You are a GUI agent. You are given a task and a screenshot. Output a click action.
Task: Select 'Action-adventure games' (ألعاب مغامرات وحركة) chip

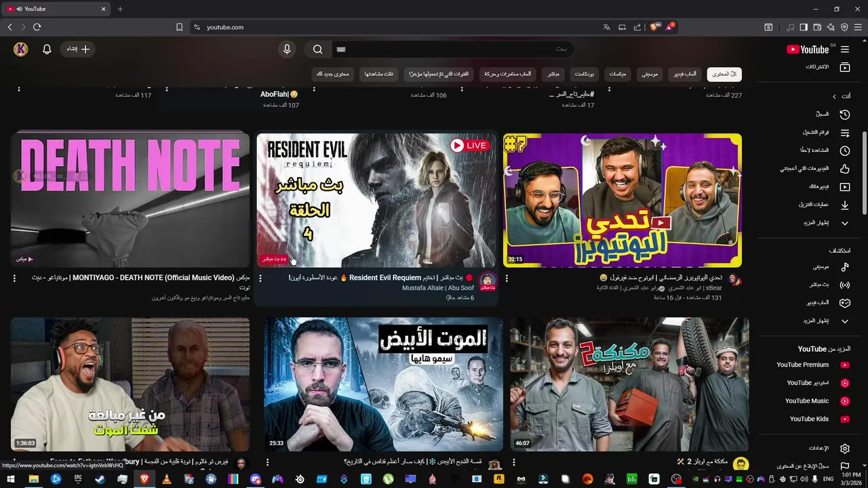click(x=508, y=74)
